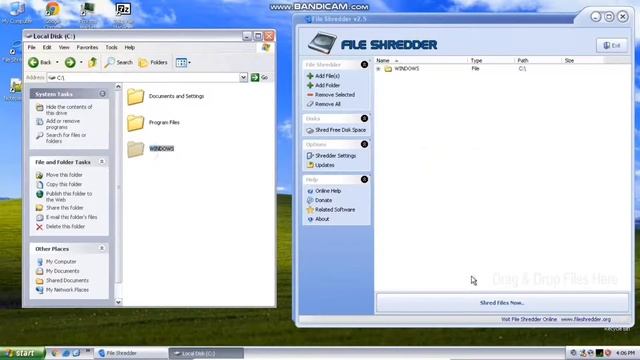Collapse the File Shredder sidebar section
Image resolution: width=640 pixels, height=360 pixels.
364,64
